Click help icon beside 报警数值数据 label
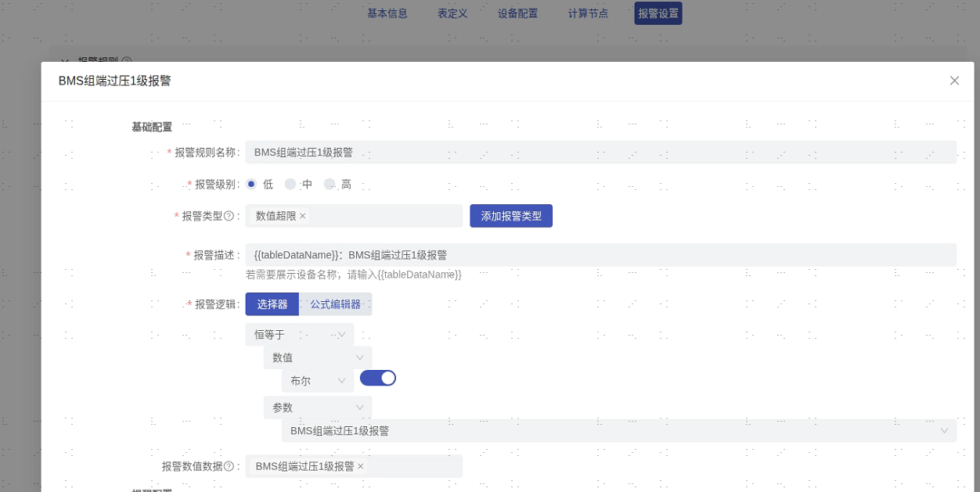Viewport: 980px width, 492px height. pyautogui.click(x=229, y=466)
